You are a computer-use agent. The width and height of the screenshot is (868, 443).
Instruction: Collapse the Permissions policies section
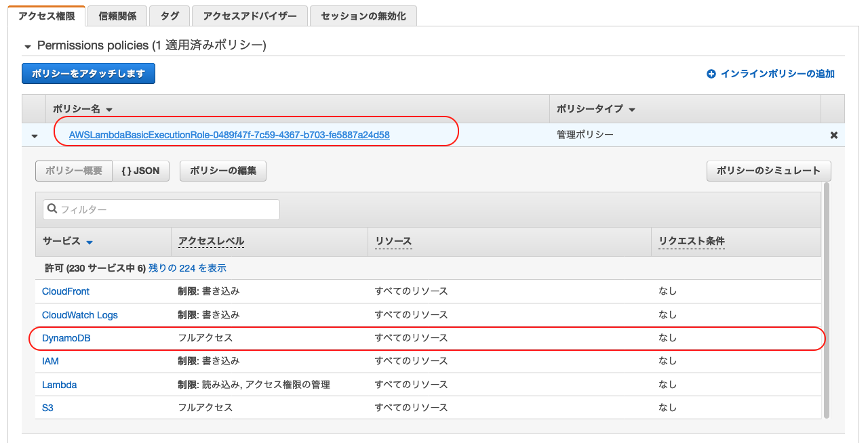pyautogui.click(x=27, y=45)
